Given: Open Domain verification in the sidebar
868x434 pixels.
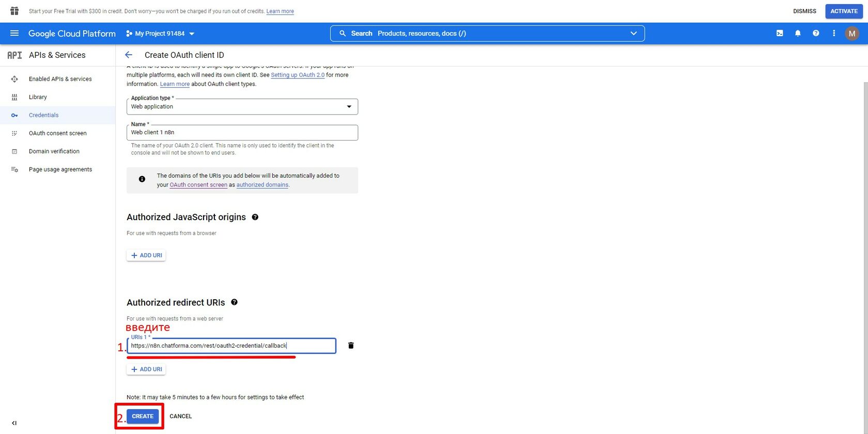Looking at the screenshot, I should click(x=54, y=151).
